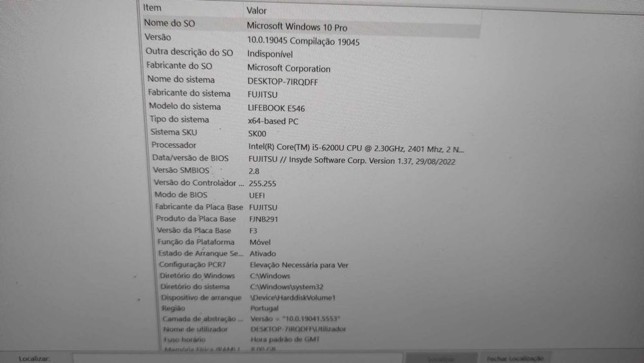Image resolution: width=644 pixels, height=363 pixels.
Task: Select the Versão row label
Action: (x=158, y=37)
